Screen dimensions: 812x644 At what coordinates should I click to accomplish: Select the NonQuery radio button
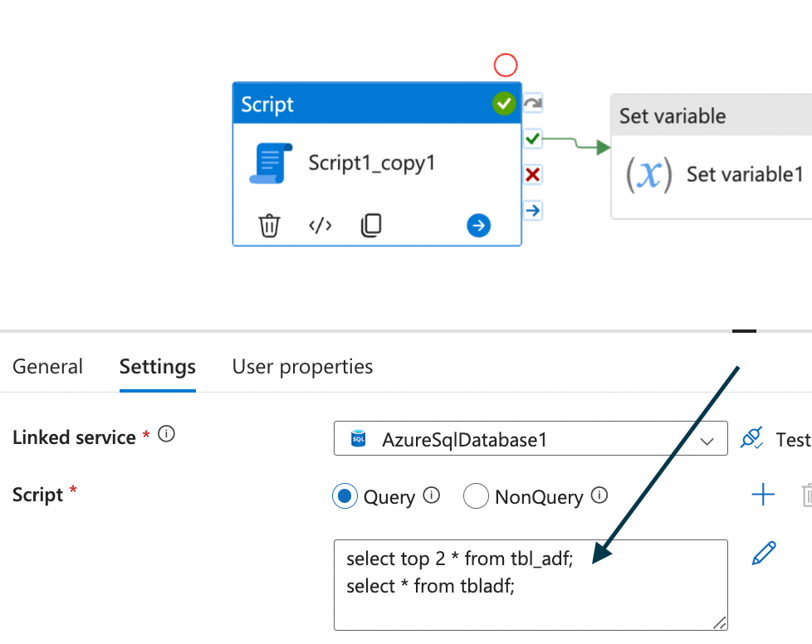tap(476, 496)
